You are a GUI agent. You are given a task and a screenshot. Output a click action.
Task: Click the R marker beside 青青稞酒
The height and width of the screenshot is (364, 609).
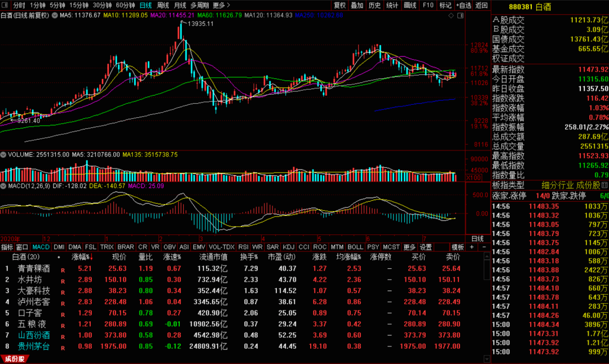(63, 269)
